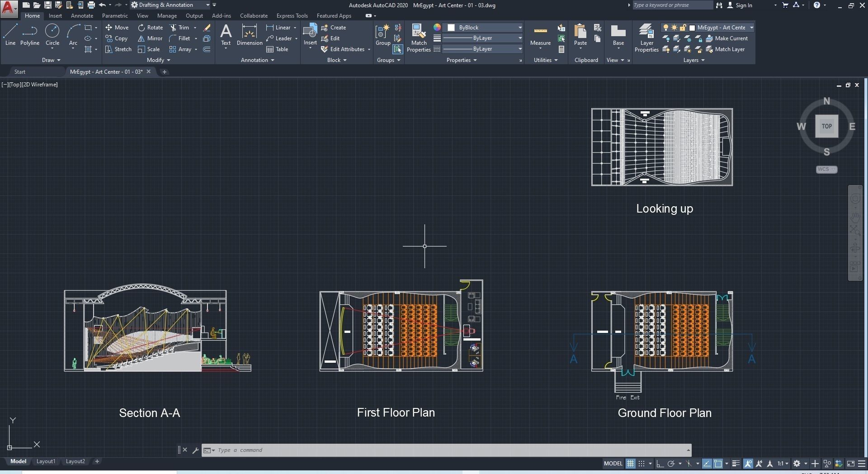The height and width of the screenshot is (474, 868).
Task: Open the lineweight ByLayer dropdown
Action: click(x=483, y=38)
